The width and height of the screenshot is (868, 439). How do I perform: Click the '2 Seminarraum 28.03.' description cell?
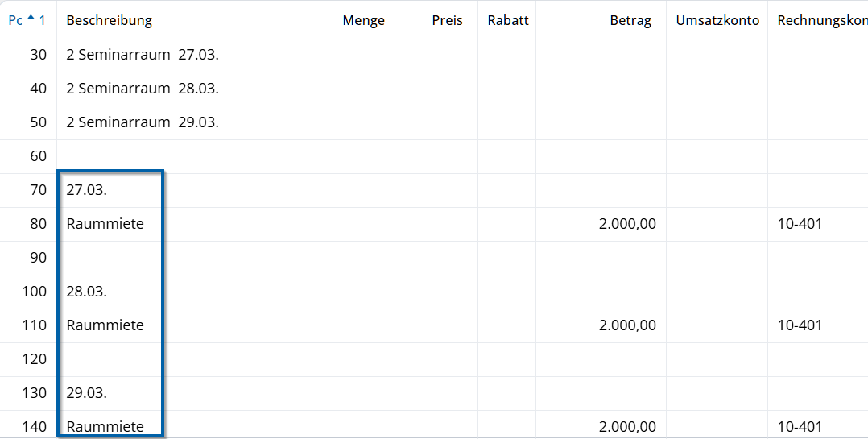click(143, 89)
